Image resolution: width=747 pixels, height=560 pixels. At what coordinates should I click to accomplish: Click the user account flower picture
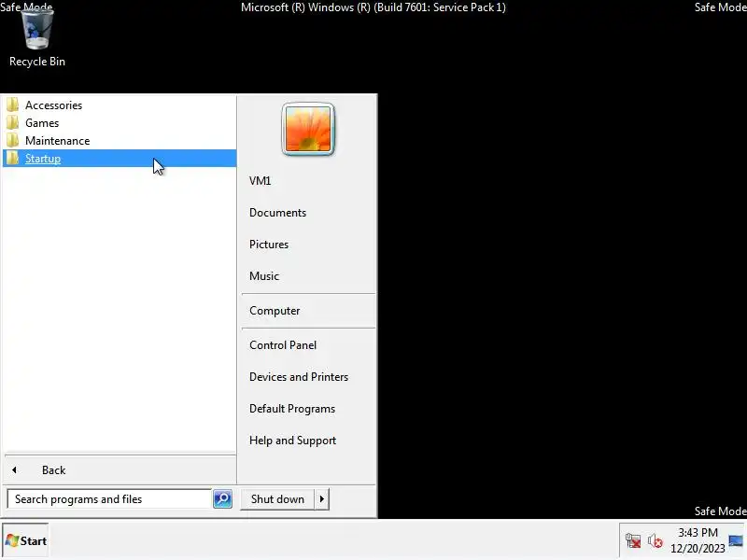pyautogui.click(x=308, y=129)
